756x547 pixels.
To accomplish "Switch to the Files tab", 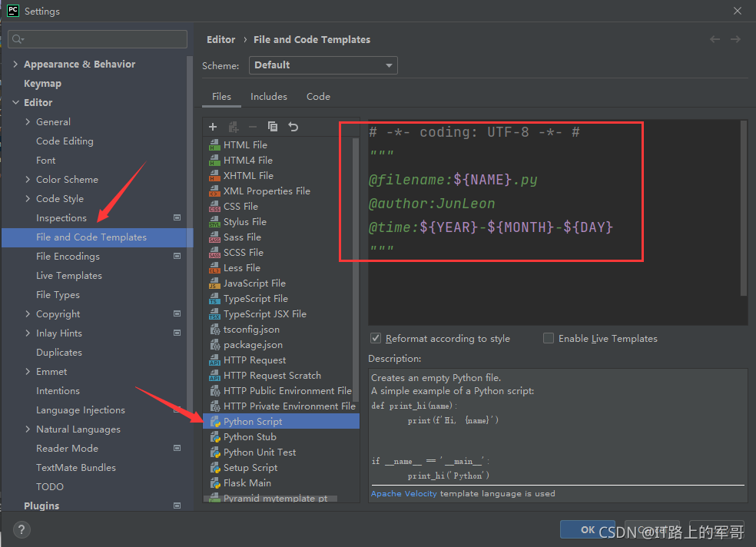I will (x=221, y=96).
